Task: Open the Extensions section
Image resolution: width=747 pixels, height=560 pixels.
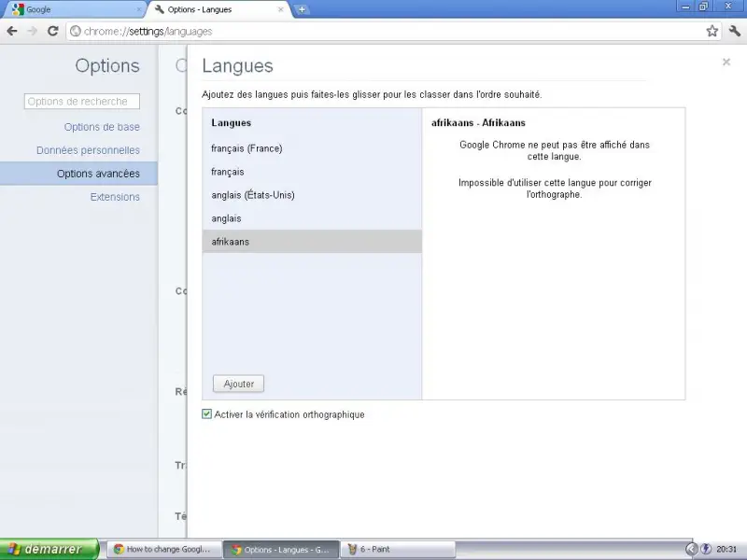Action: [115, 197]
